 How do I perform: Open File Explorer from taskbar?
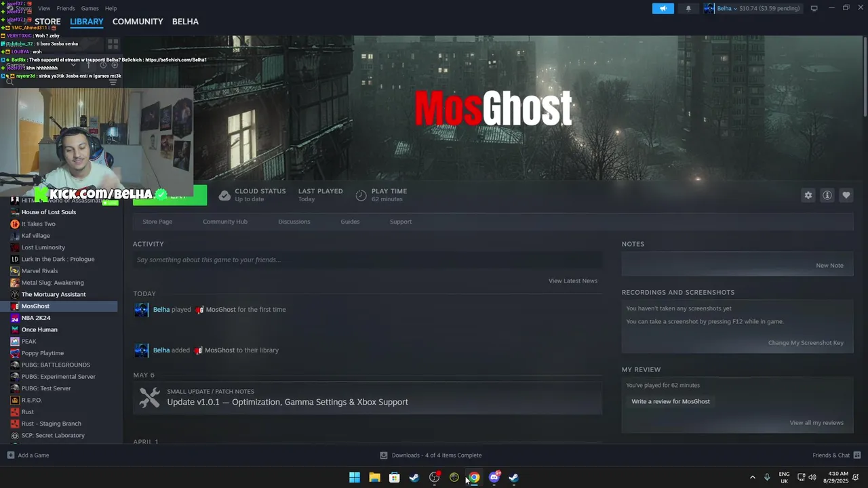tap(374, 477)
